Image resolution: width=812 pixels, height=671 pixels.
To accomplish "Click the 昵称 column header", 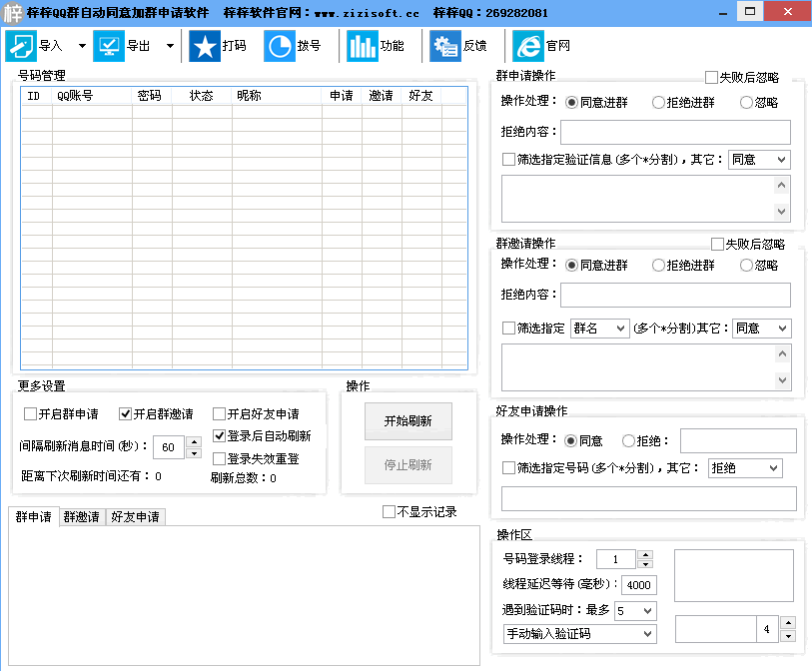I will tap(277, 96).
